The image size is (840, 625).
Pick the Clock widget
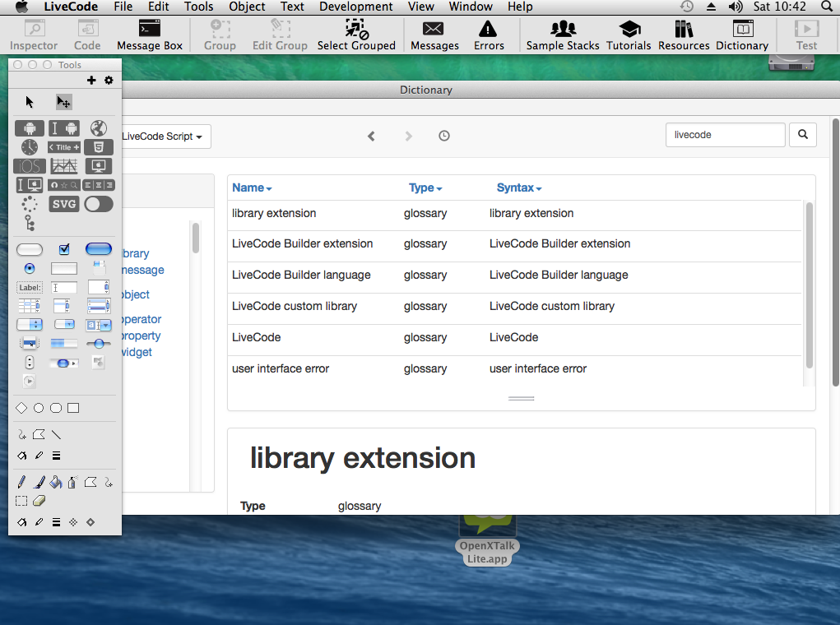(x=30, y=146)
